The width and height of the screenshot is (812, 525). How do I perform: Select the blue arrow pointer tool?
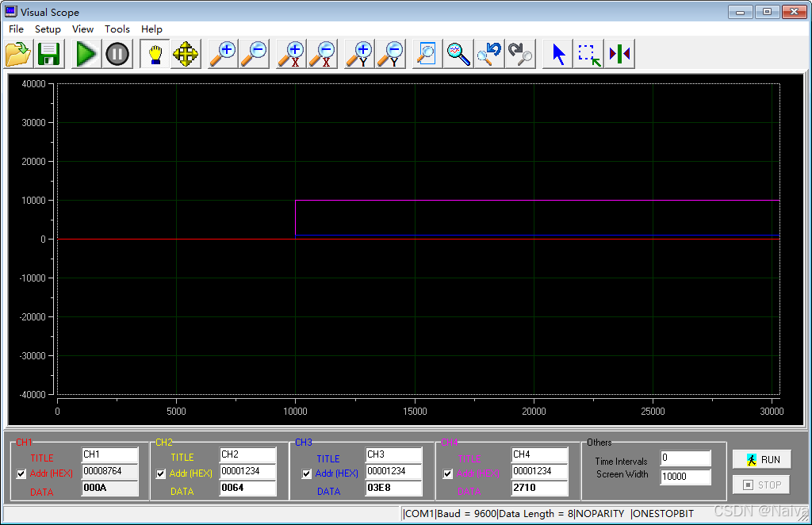click(557, 54)
